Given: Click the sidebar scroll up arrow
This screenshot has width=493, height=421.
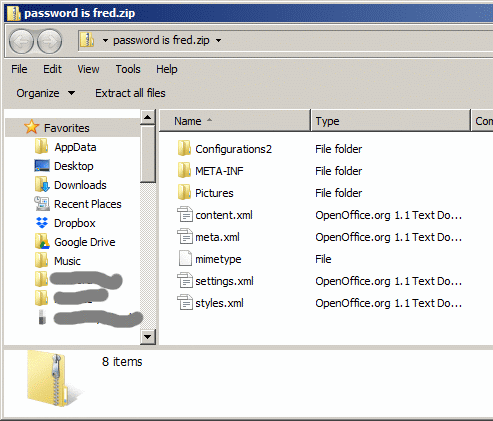Looking at the screenshot, I should [x=147, y=117].
